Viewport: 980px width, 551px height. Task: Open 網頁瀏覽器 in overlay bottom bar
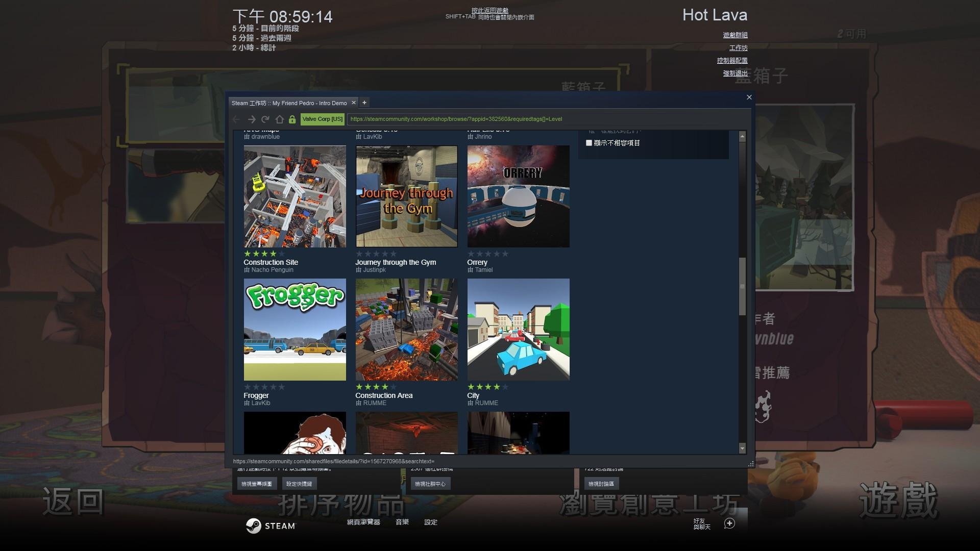coord(363,522)
